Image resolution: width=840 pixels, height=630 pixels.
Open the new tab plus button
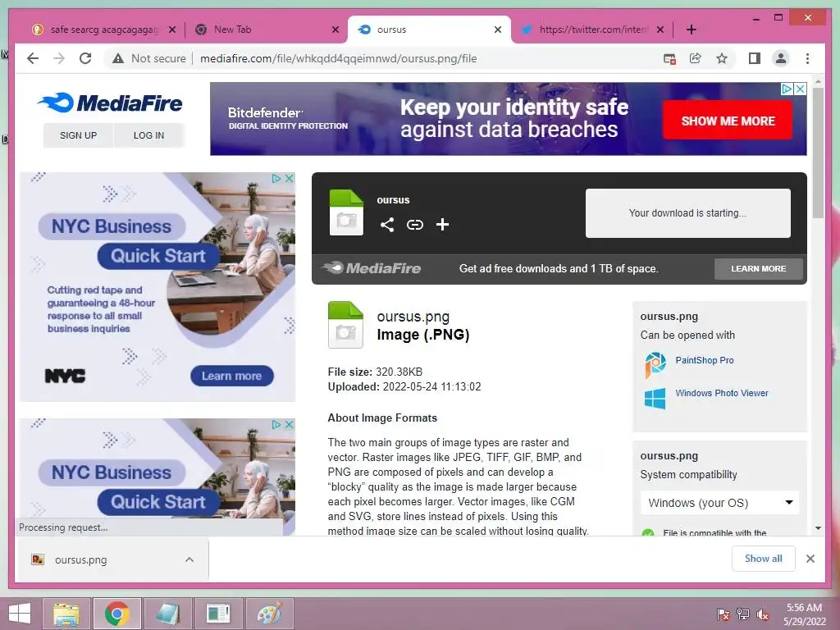[692, 30]
